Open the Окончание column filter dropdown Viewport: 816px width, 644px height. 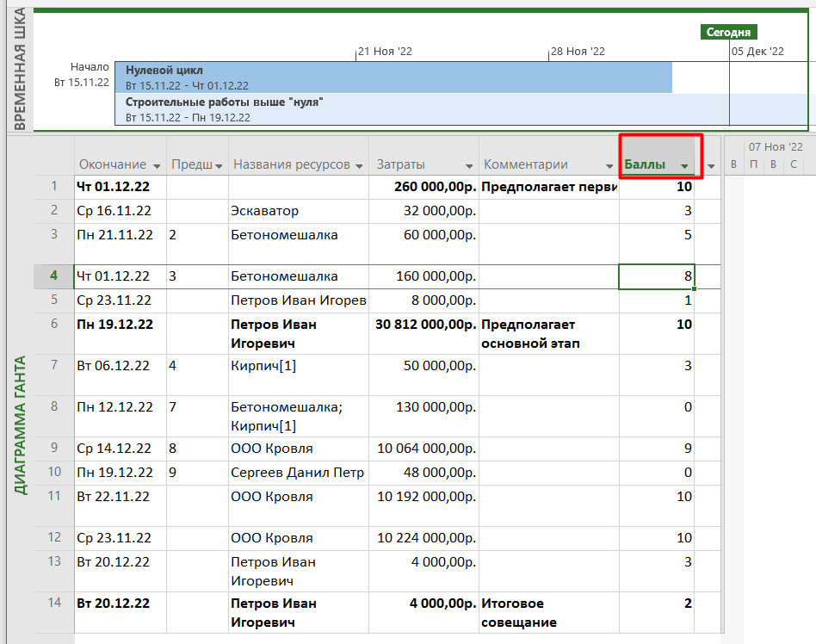point(157,166)
